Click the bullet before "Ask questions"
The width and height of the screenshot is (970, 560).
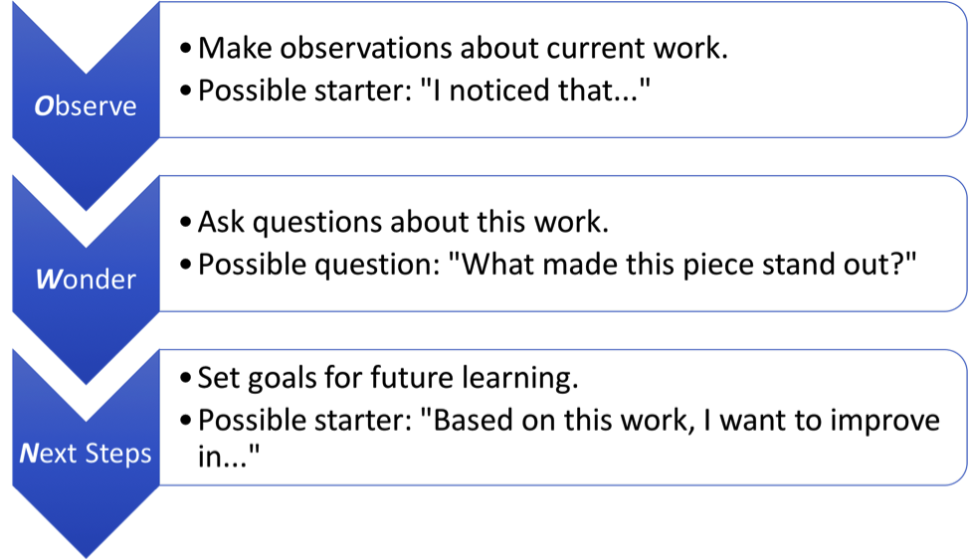click(185, 222)
